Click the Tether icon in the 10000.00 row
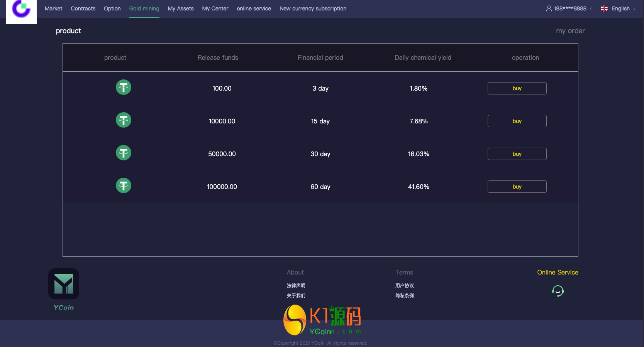The image size is (644, 347). tap(124, 120)
